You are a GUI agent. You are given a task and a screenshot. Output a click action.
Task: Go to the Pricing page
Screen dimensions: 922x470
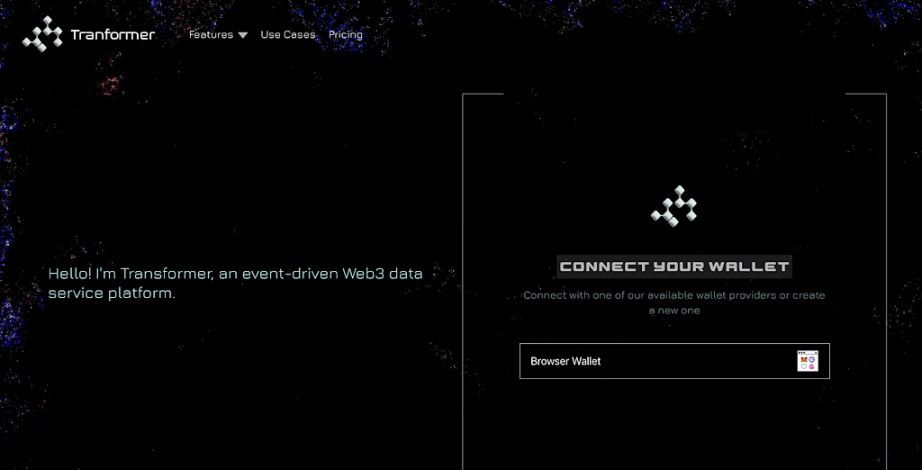click(345, 35)
